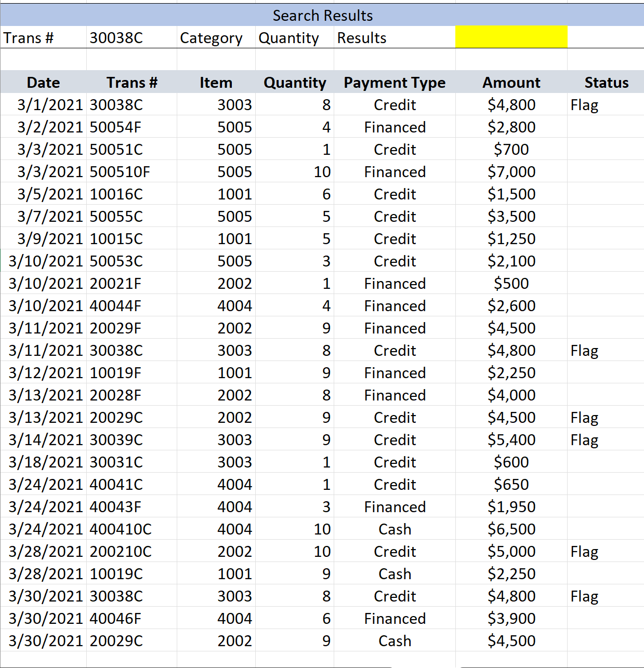The width and height of the screenshot is (644, 668).
Task: Select the yellow highlighted results cell
Action: click(x=511, y=37)
